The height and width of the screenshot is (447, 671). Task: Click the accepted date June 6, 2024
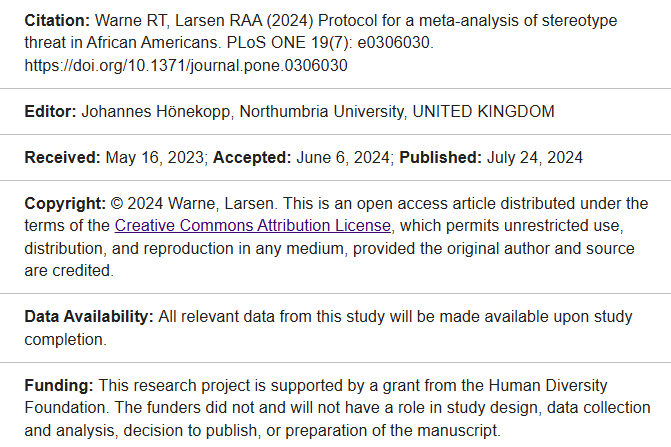pyautogui.click(x=345, y=157)
